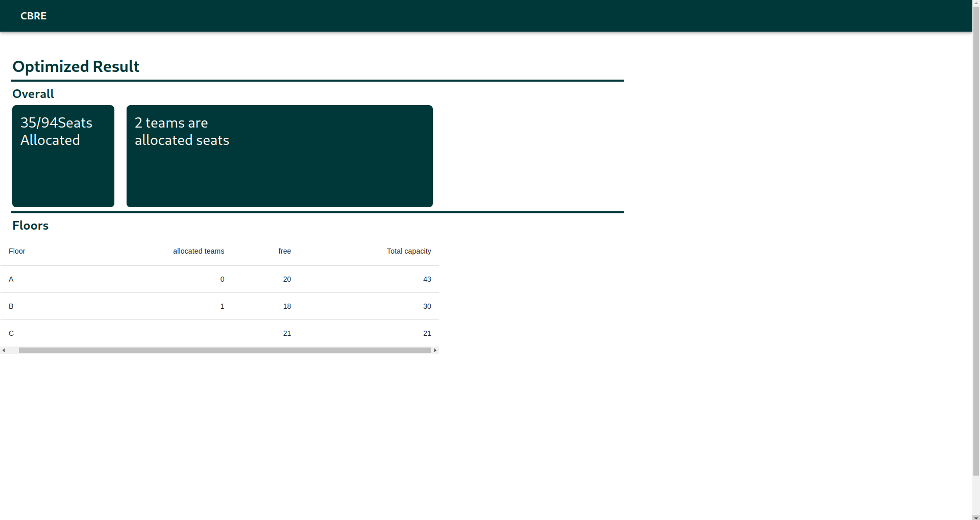
Task: Click the table's left scroll arrow
Action: coord(4,351)
